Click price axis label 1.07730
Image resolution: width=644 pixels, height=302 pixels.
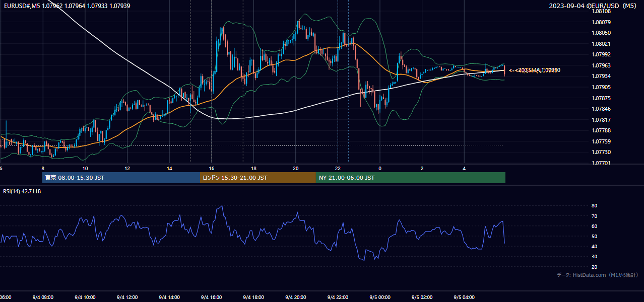tap(602, 152)
